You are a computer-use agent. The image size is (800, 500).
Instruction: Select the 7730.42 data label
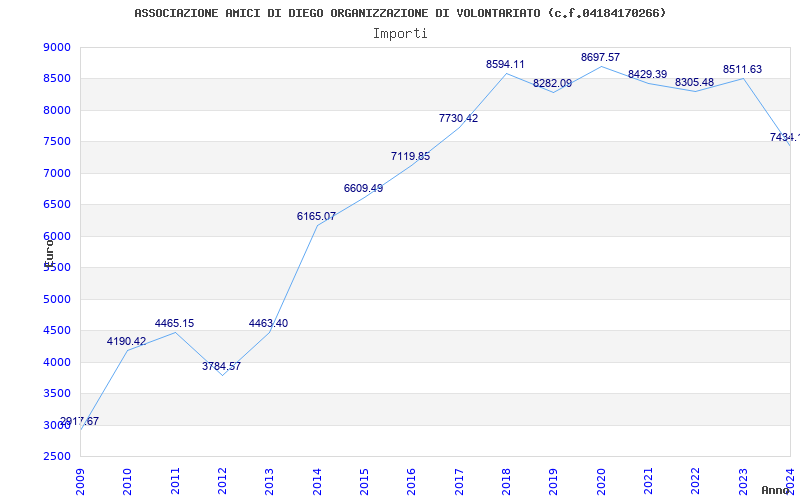[459, 118]
